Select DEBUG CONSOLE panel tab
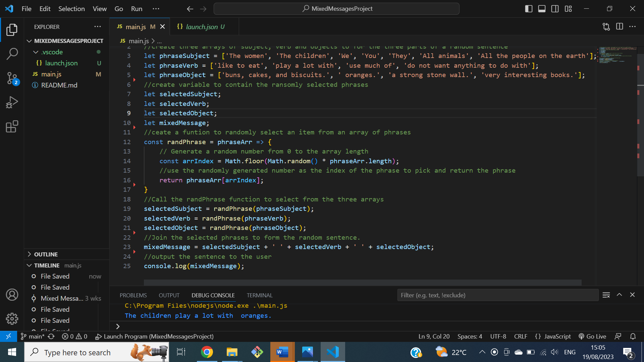The width and height of the screenshot is (644, 362). point(213,295)
